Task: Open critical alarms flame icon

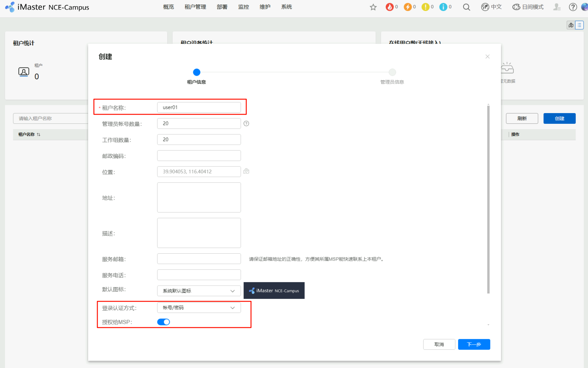Action: tap(389, 7)
